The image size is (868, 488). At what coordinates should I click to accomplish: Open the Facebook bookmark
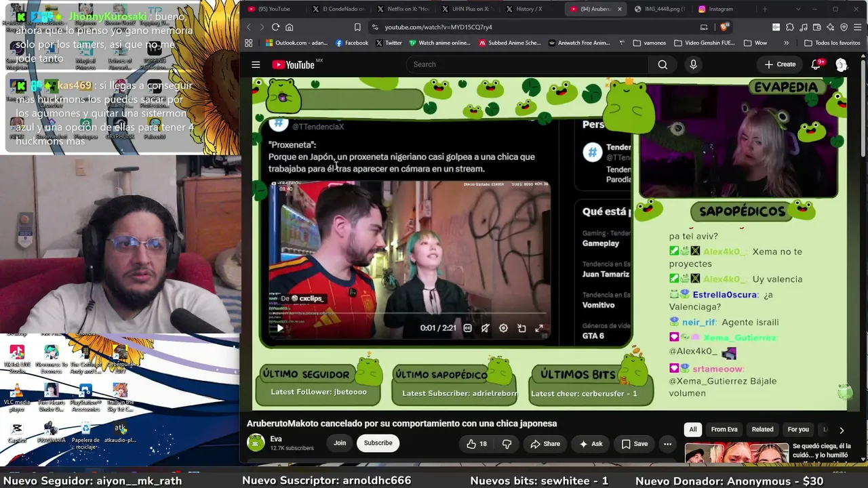click(352, 43)
